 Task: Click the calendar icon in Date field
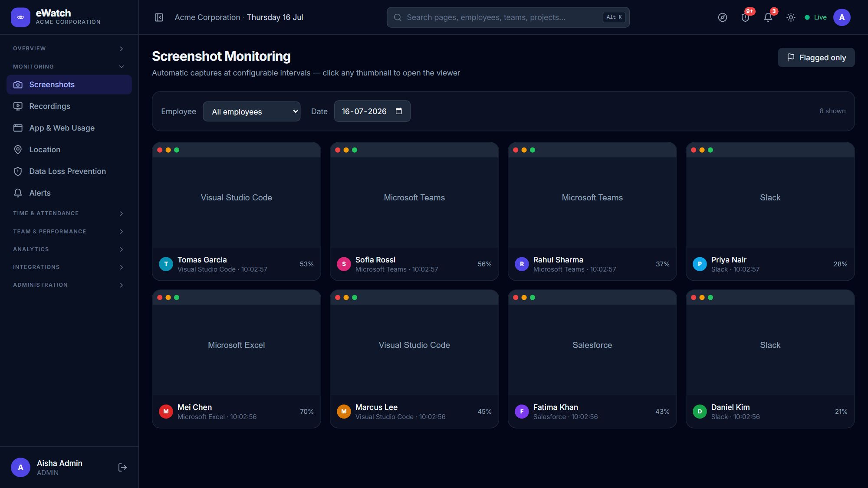tap(399, 111)
